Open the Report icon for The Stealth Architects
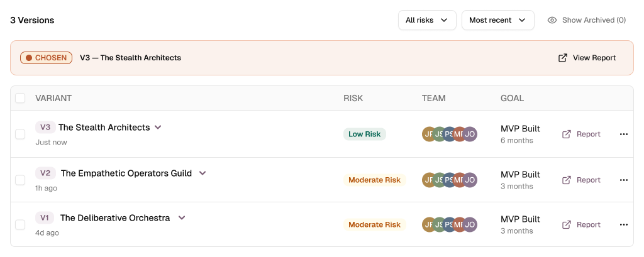Viewport: 644px width, 257px height. coord(567,134)
